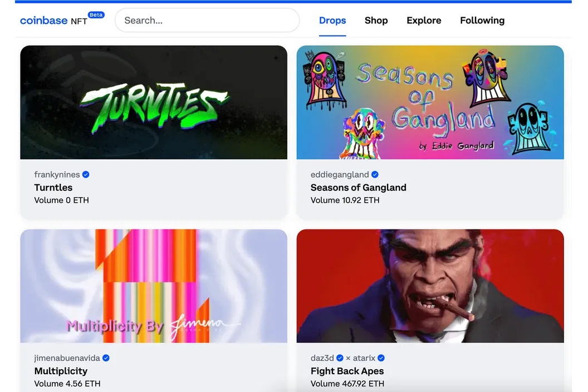This screenshot has width=588, height=392.
Task: Focus the Search input field
Action: (207, 20)
